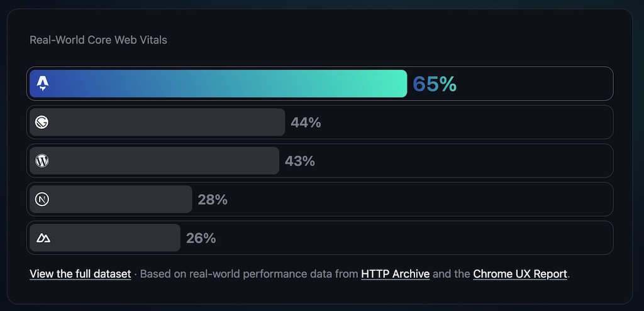
Task: Click the Next.js logo icon
Action: (x=42, y=200)
